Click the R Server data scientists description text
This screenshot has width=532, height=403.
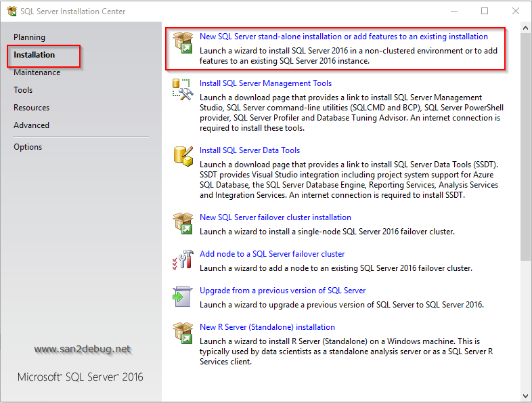coord(347,352)
